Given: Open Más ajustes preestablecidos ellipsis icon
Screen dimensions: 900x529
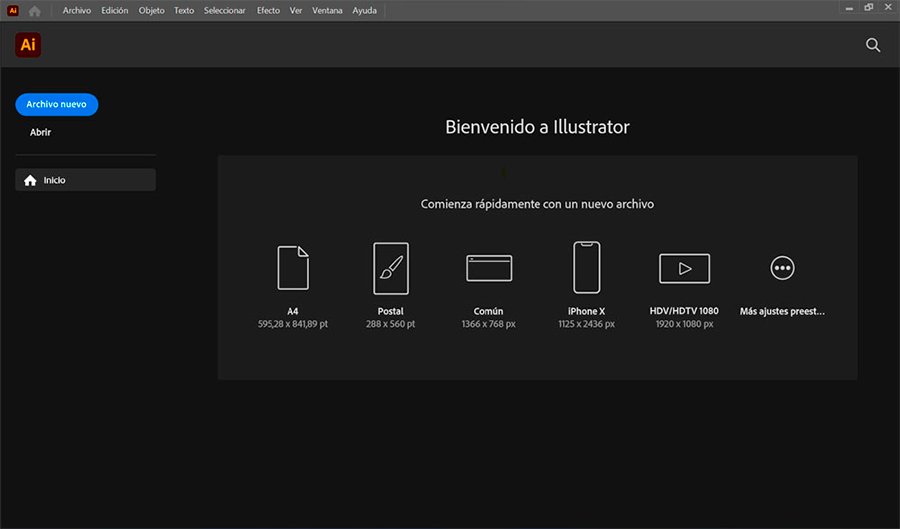Looking at the screenshot, I should point(782,268).
